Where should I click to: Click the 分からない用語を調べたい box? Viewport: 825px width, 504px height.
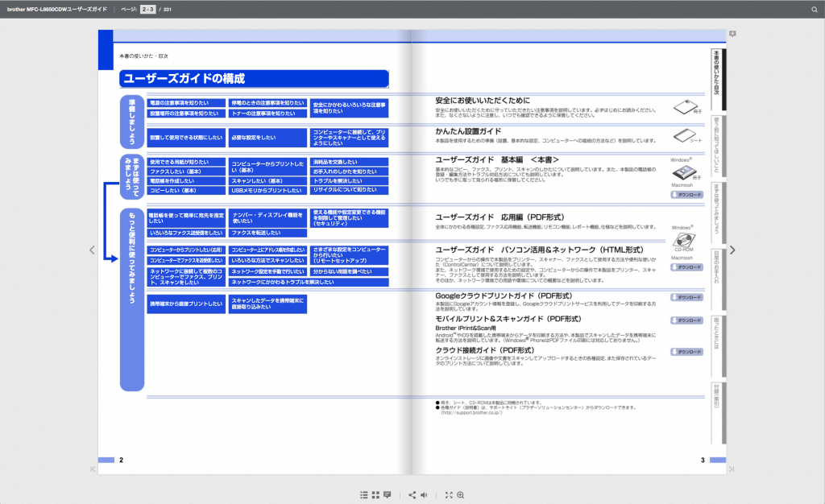[x=350, y=271]
